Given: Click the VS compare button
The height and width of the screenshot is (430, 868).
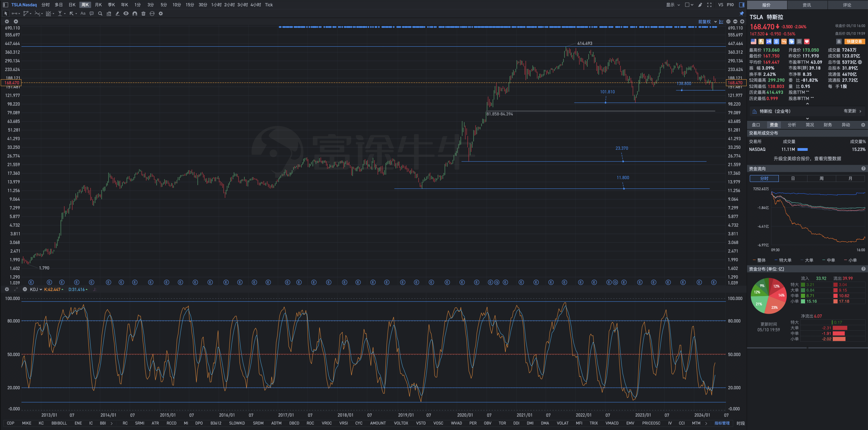Looking at the screenshot, I should click(x=721, y=5).
